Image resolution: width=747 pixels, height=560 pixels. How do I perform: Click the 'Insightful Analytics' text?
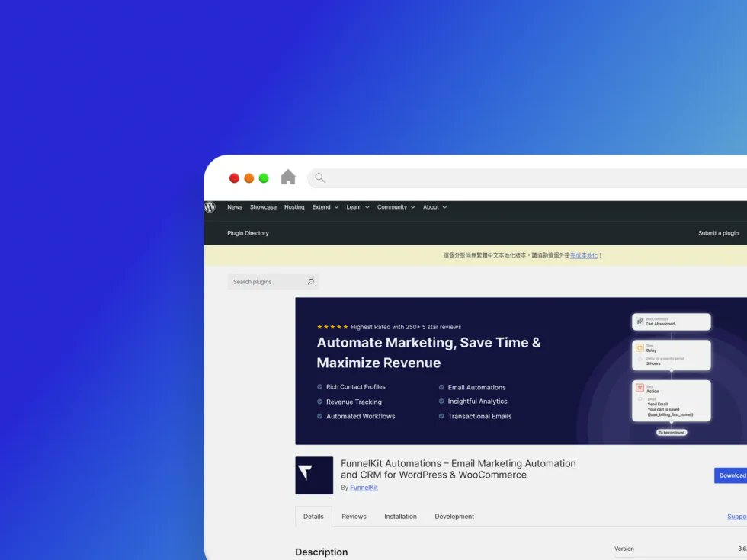pyautogui.click(x=477, y=402)
